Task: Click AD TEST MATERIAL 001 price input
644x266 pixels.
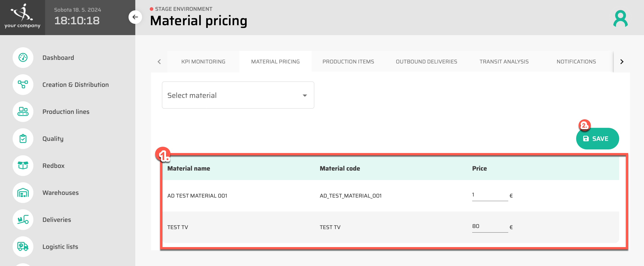Action: [x=489, y=195]
